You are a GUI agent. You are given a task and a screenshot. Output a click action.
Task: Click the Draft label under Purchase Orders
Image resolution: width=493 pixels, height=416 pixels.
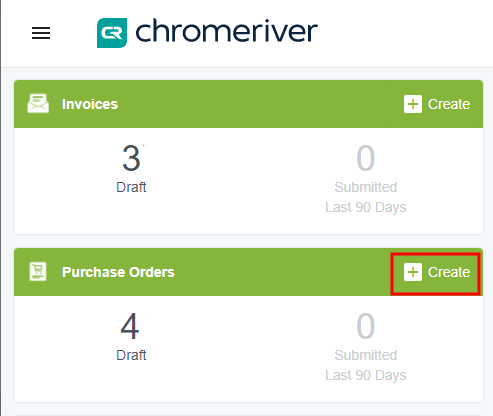point(131,355)
